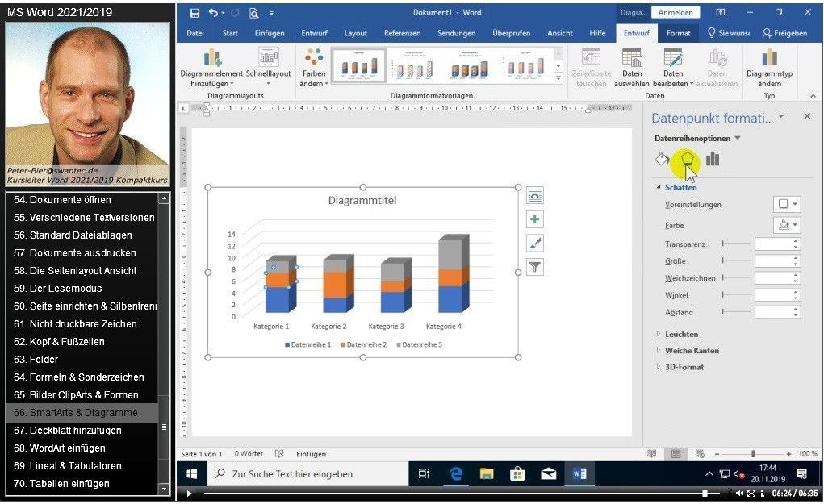Expand the 3D-Format section
824x504 pixels.
coord(684,367)
